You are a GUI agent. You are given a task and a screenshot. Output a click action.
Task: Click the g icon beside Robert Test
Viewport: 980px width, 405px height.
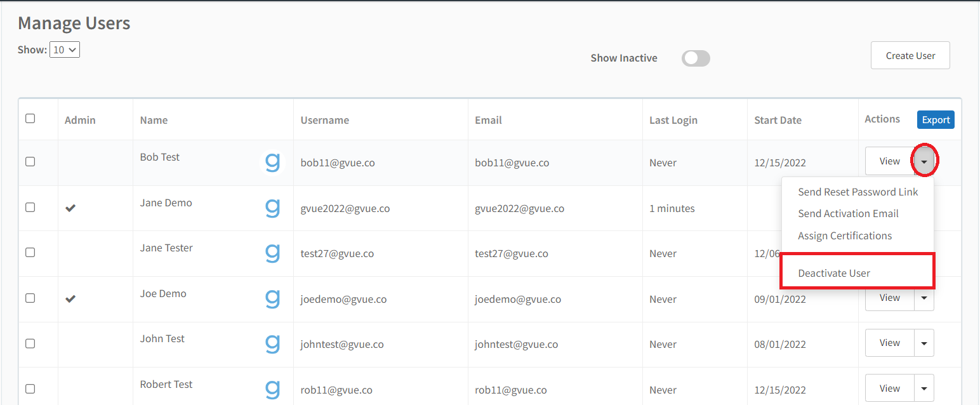coord(272,390)
